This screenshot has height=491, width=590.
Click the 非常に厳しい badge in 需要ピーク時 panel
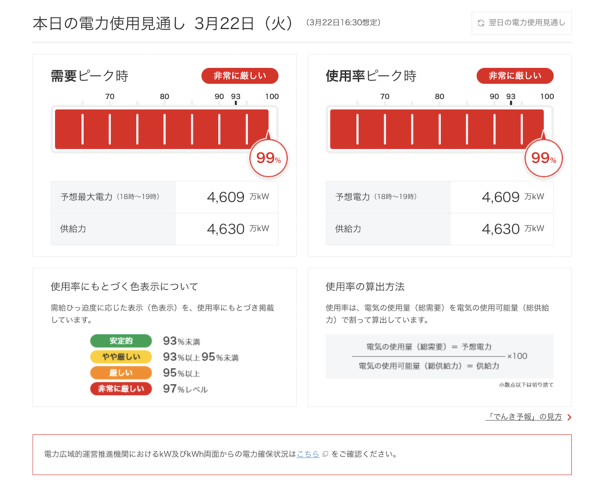click(240, 76)
